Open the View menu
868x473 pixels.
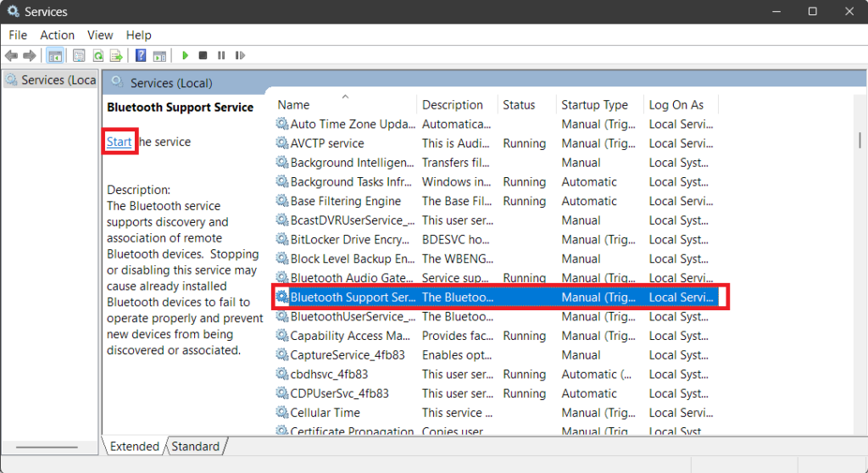click(x=100, y=35)
